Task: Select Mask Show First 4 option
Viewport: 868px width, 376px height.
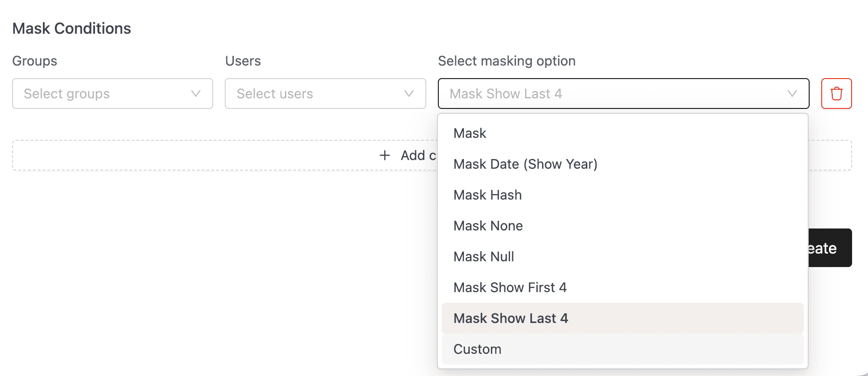Action: 511,287
